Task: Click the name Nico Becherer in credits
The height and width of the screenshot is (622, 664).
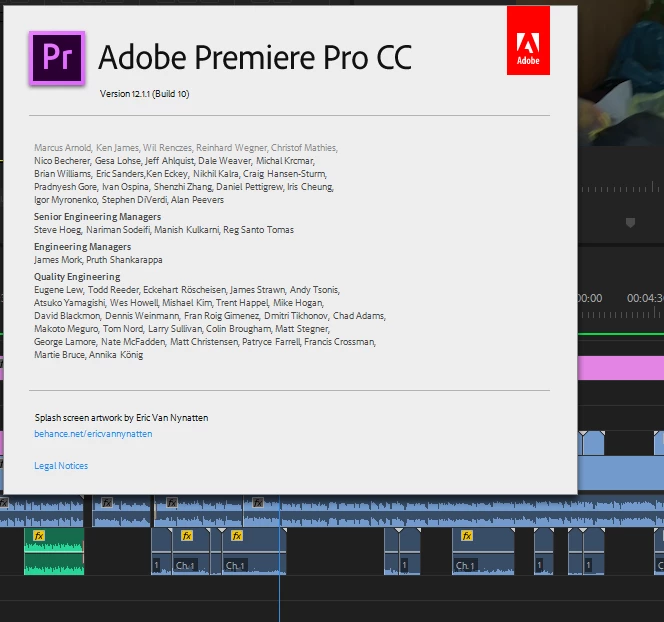Action: point(62,161)
